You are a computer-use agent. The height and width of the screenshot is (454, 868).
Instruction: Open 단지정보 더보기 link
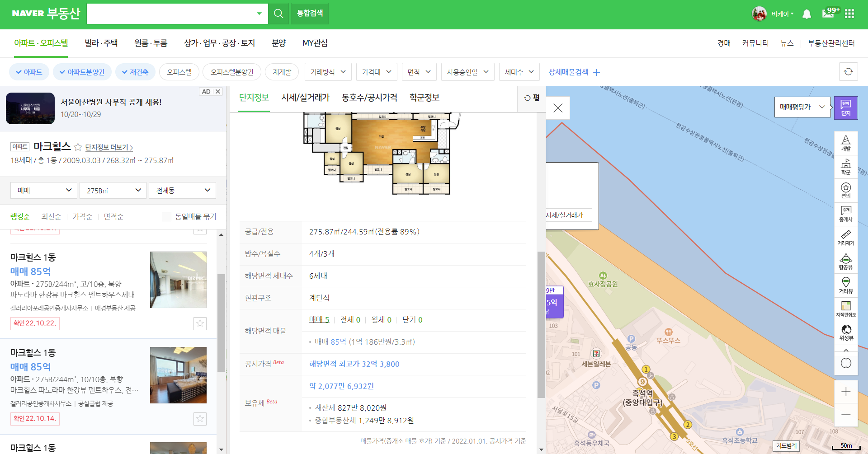[x=109, y=147]
